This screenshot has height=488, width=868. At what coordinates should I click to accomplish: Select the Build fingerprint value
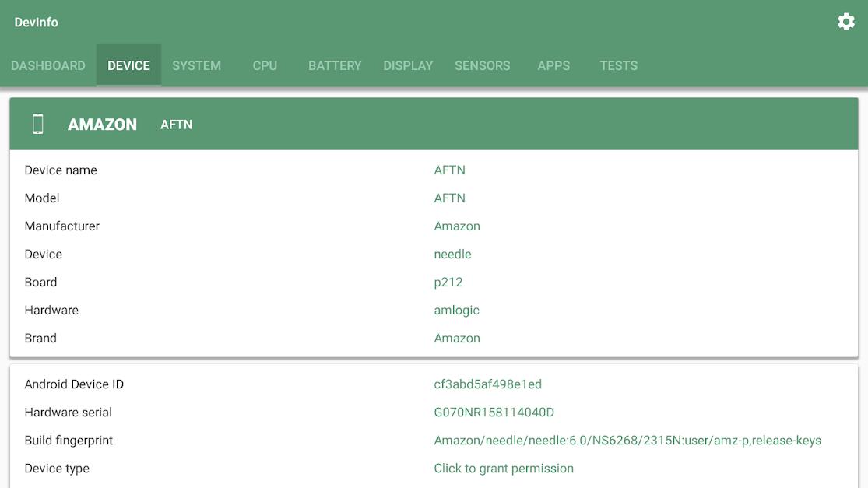point(627,441)
